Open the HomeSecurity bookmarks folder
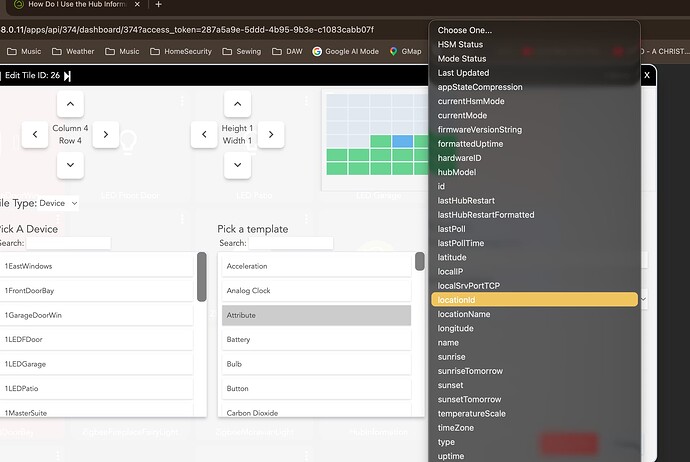Image resolution: width=690 pixels, height=462 pixels. click(x=181, y=51)
